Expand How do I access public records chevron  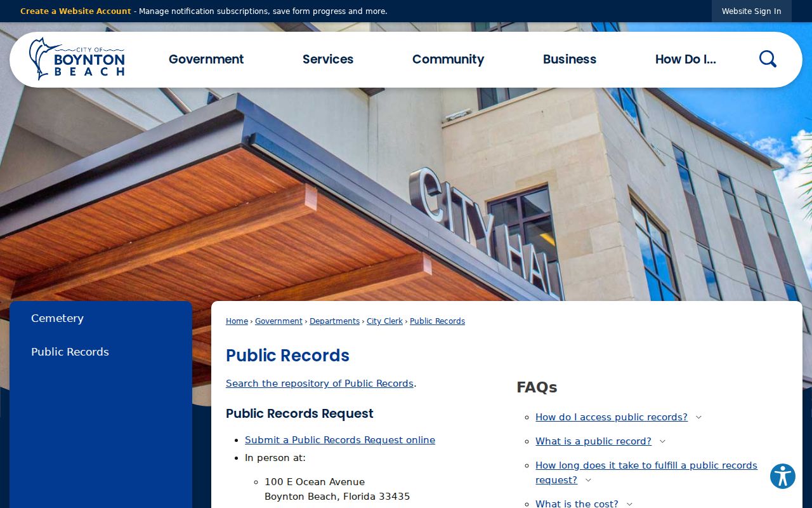[x=698, y=417]
